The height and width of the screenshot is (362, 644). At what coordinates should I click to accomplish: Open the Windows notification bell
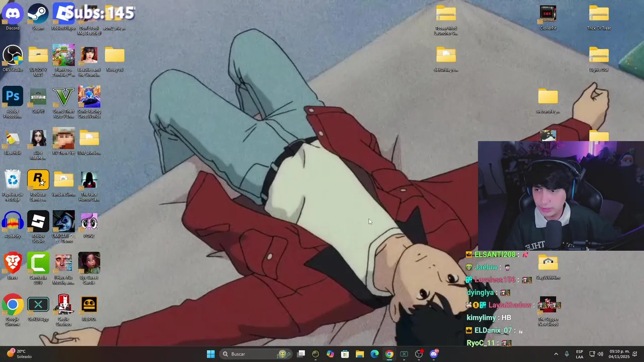635,354
